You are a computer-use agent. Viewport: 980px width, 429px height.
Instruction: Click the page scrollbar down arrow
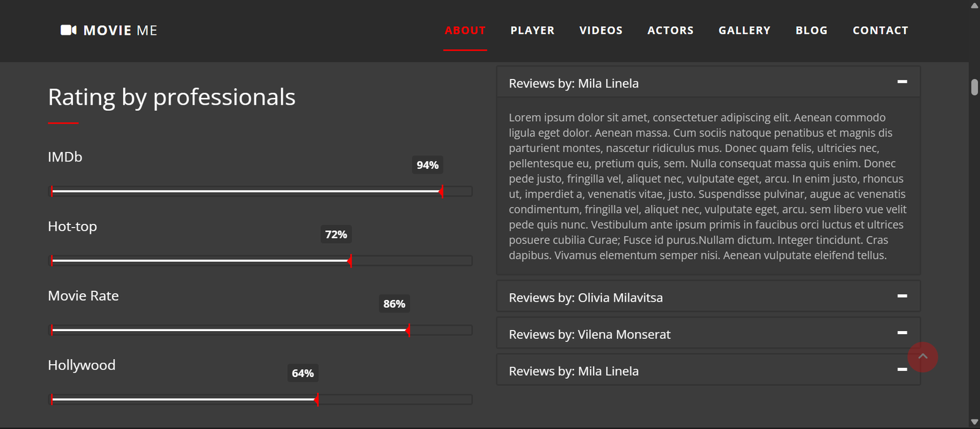tap(974, 422)
